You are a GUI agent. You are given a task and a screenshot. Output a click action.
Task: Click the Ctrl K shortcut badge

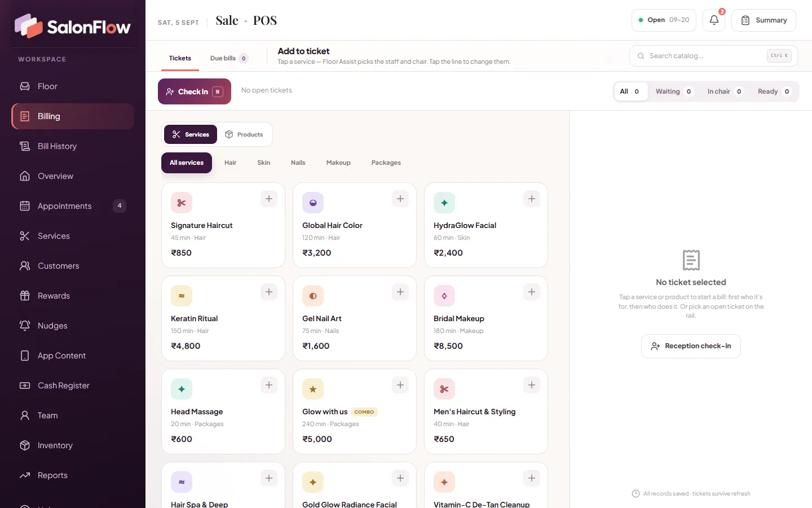point(779,56)
